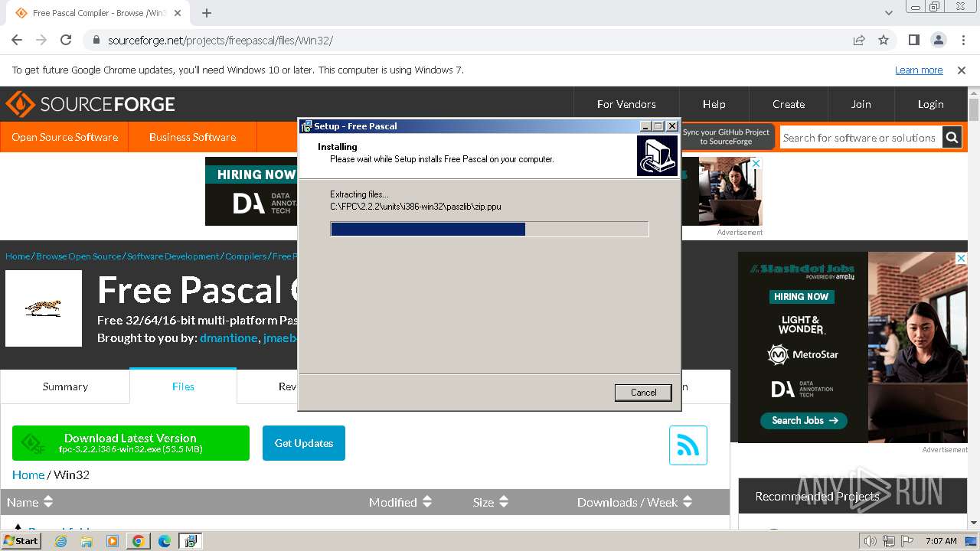
Task: Click the Home breadcrumb above file list
Action: click(28, 474)
